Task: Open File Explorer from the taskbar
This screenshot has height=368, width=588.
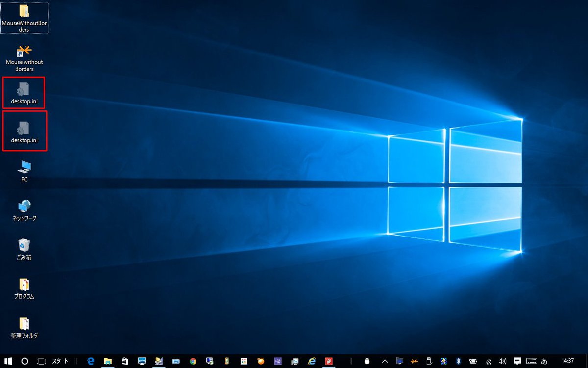Action: 108,361
